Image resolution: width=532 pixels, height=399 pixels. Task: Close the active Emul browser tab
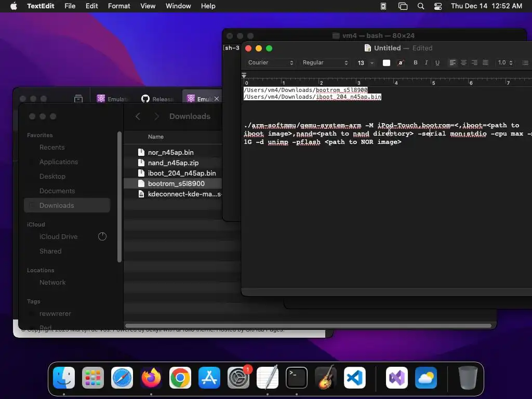(x=217, y=99)
